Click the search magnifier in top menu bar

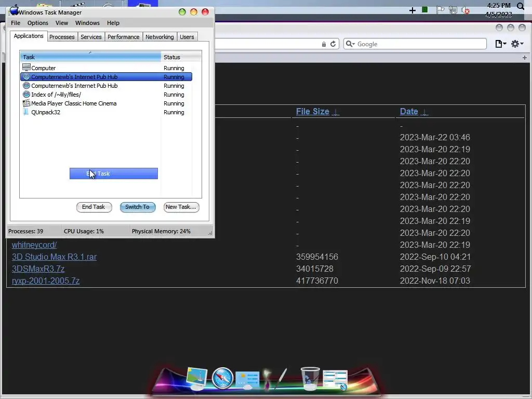pos(521,6)
